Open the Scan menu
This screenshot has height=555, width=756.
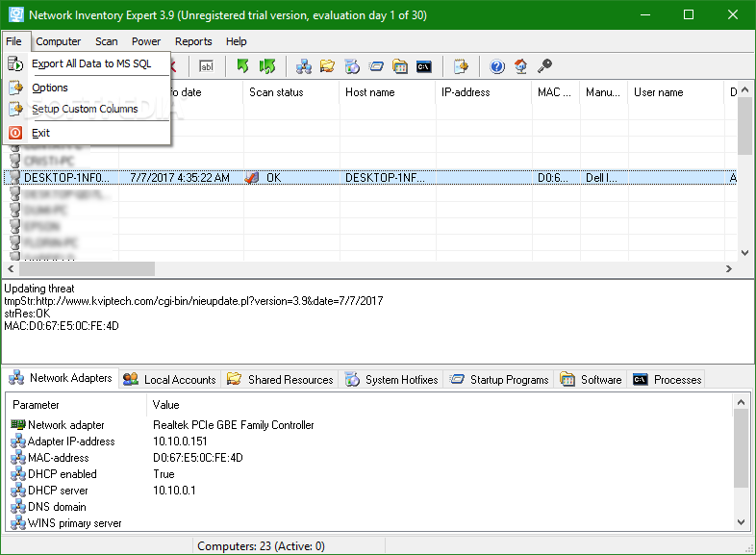(x=107, y=41)
